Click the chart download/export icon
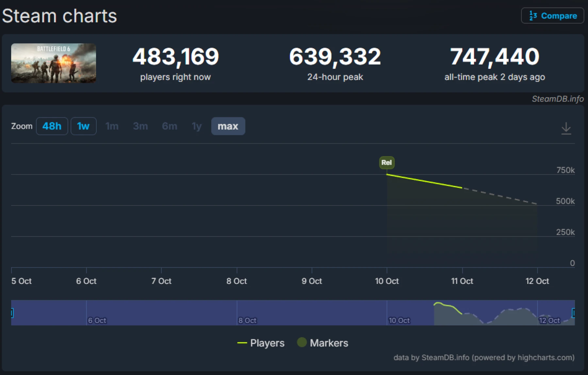The image size is (588, 375). click(x=567, y=128)
